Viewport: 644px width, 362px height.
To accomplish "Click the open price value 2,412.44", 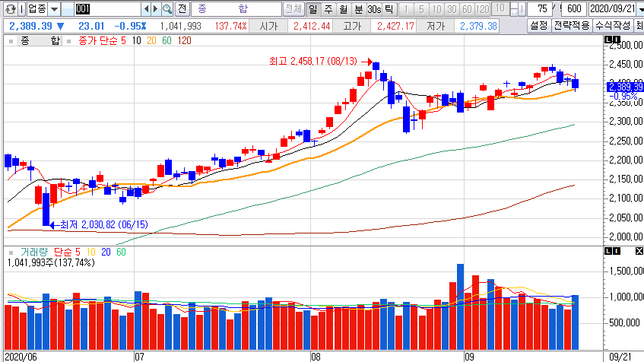I will click(x=312, y=27).
